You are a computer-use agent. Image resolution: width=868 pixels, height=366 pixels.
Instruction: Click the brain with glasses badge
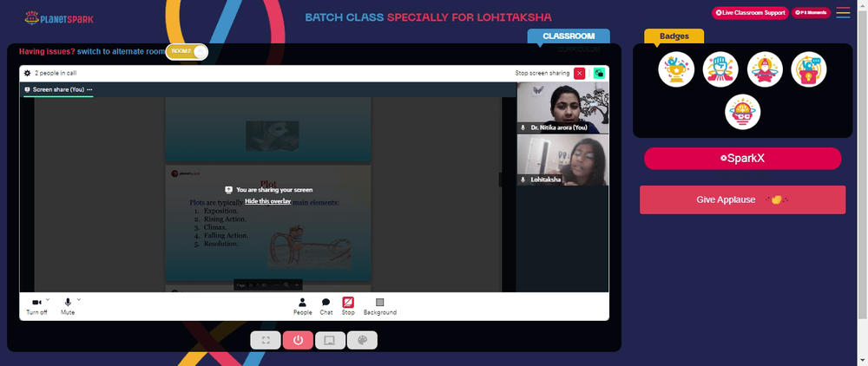pos(742,112)
